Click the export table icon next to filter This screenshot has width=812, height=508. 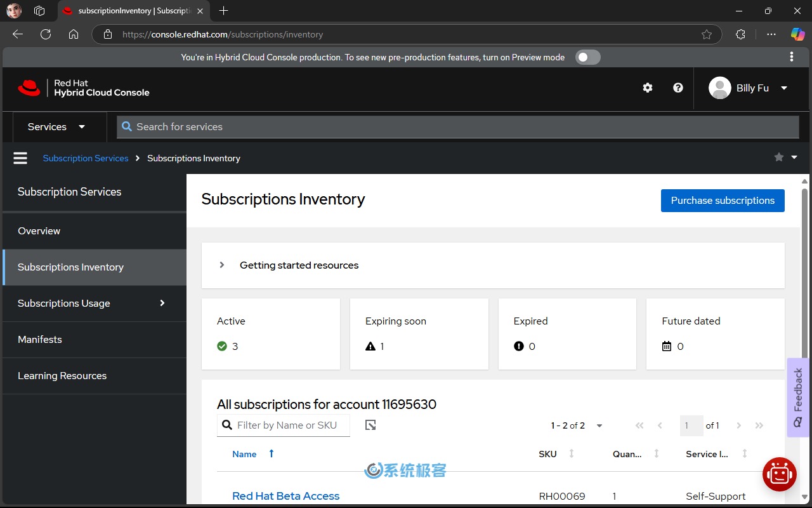coord(371,425)
